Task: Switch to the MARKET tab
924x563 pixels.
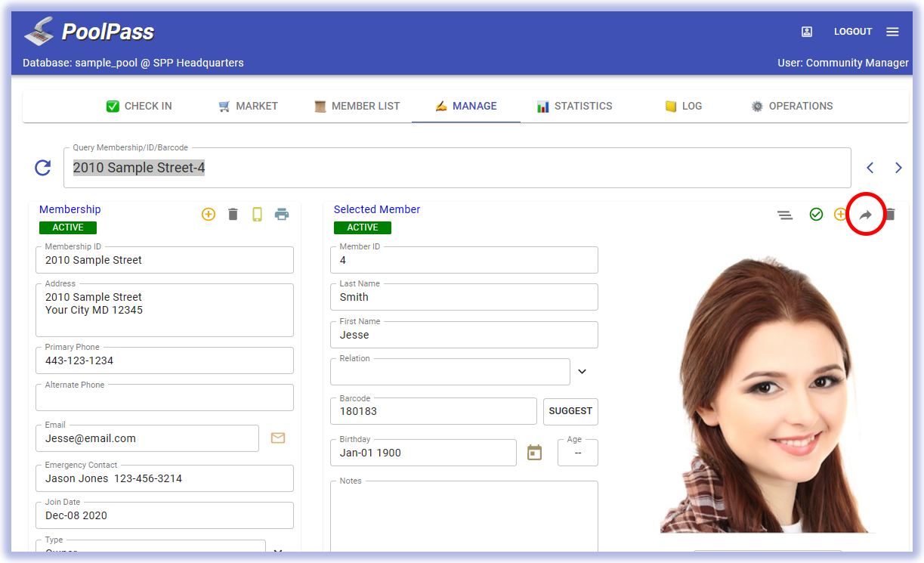Action: (x=248, y=107)
